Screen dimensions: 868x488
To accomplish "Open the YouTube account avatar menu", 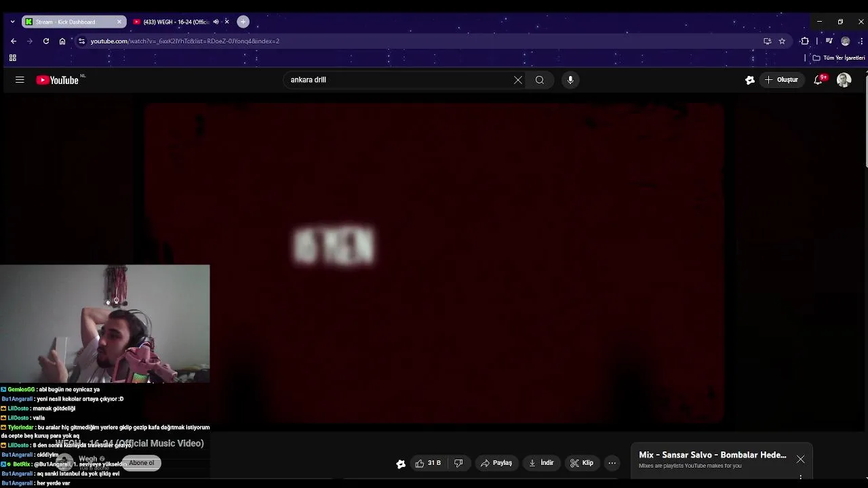I will (x=844, y=80).
